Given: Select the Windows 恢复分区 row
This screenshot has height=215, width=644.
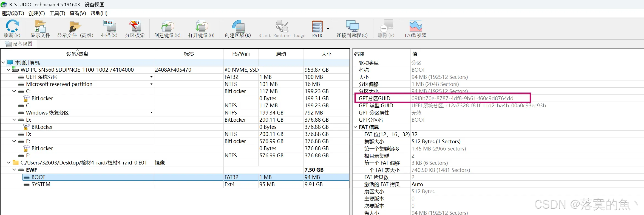Looking at the screenshot, I should (47, 113).
